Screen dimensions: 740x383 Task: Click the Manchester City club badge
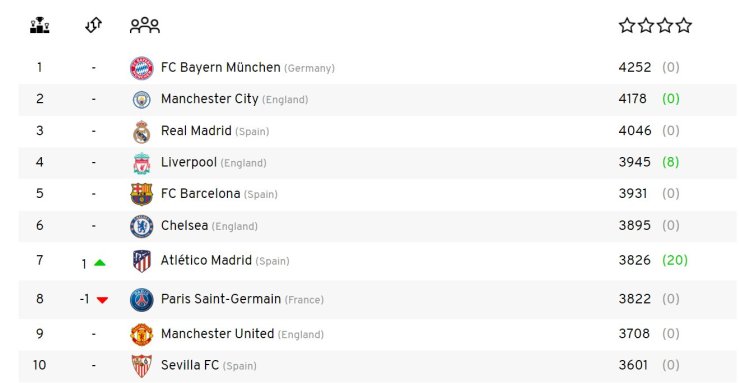tap(142, 100)
